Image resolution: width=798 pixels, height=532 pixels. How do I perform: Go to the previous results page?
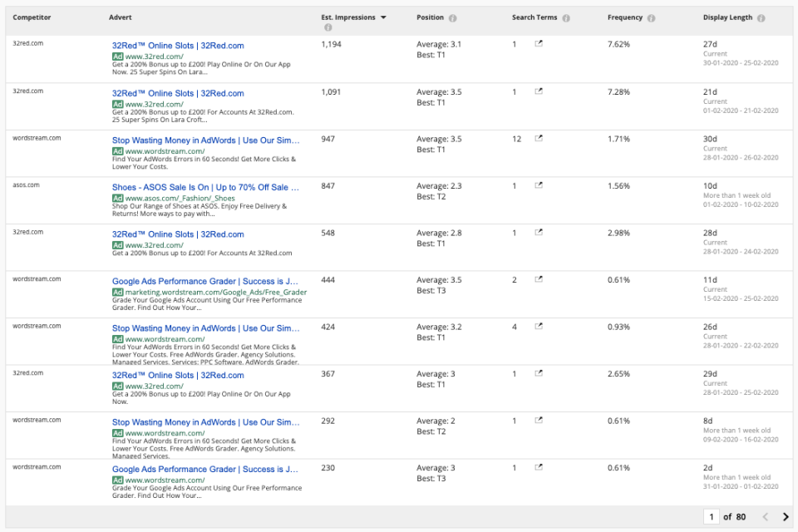pos(766,517)
